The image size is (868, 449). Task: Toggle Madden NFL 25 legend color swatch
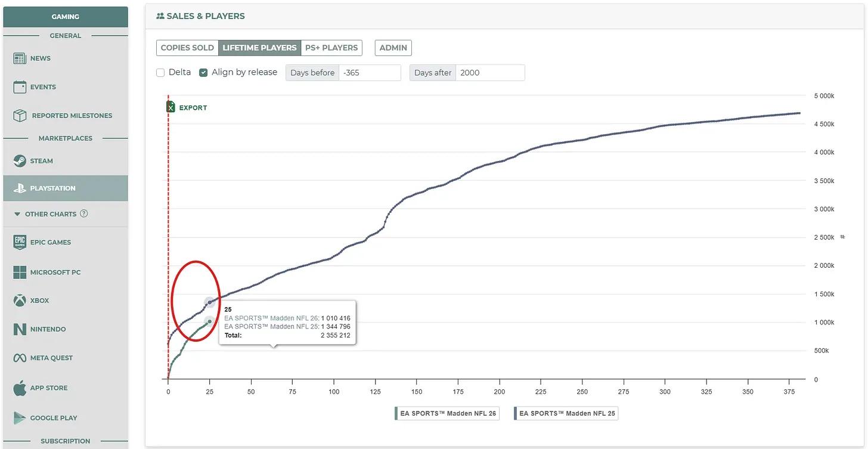coord(516,413)
